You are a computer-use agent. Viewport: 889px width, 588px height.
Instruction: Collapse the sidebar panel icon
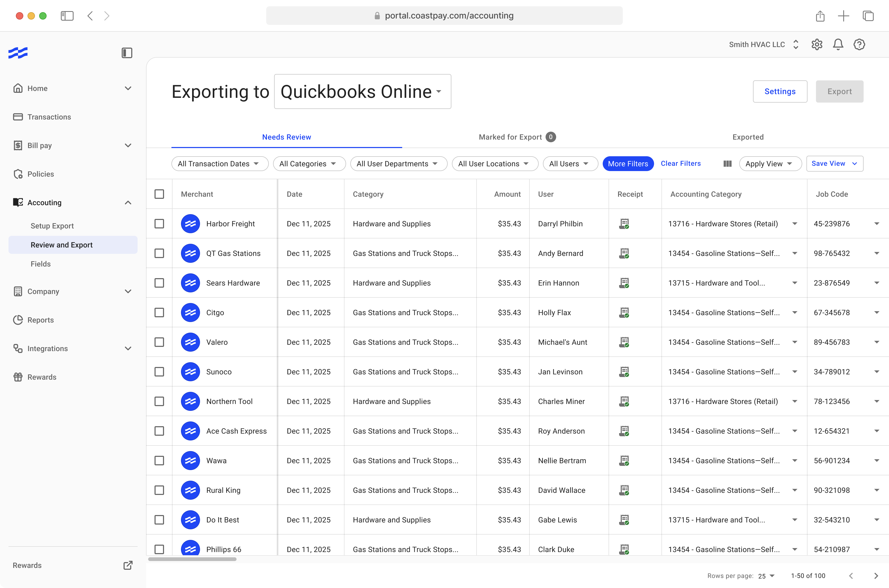tap(127, 53)
